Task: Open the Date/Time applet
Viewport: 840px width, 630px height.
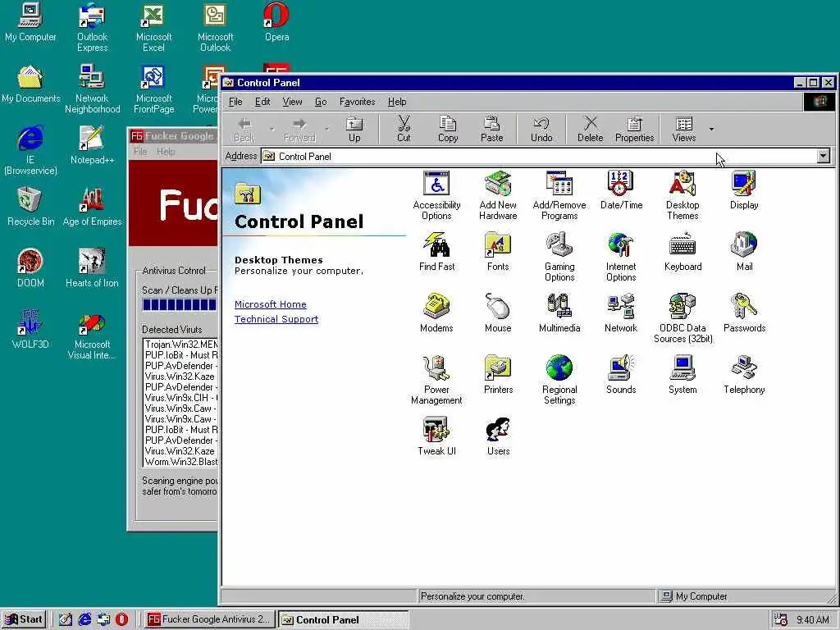Action: (x=621, y=190)
